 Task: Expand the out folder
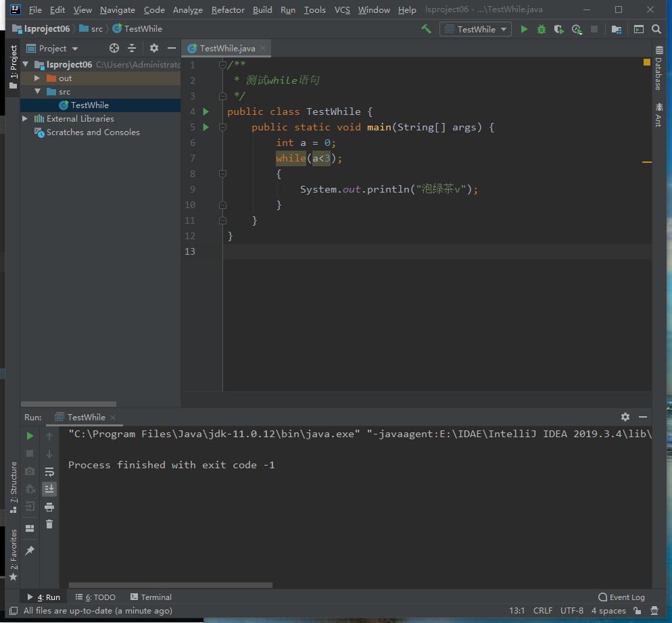click(x=37, y=78)
